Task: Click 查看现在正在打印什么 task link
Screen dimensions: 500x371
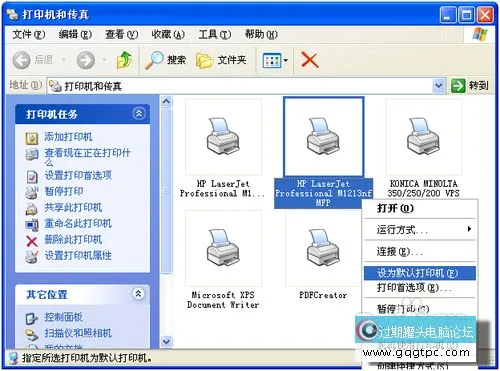Action: click(x=87, y=157)
